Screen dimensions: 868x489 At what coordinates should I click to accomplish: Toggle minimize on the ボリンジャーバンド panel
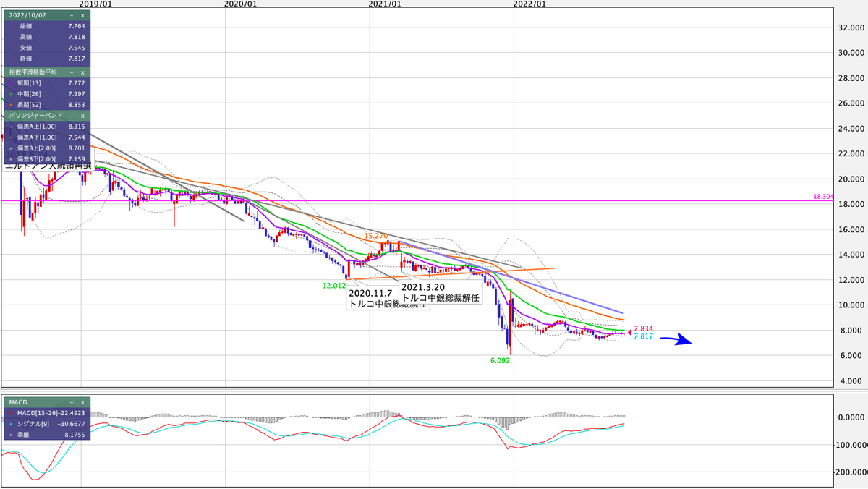[71, 115]
